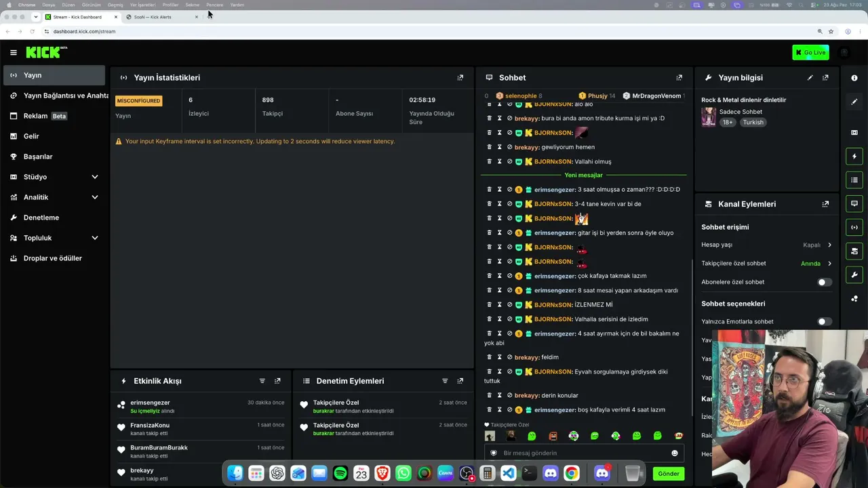The image size is (868, 488).
Task: Open WhatsApp from the Dock
Action: pos(403,473)
